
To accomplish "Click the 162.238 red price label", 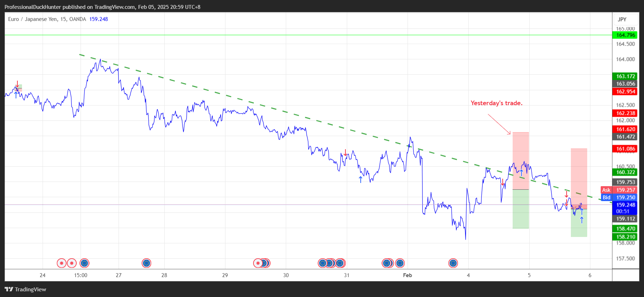I will [x=626, y=113].
